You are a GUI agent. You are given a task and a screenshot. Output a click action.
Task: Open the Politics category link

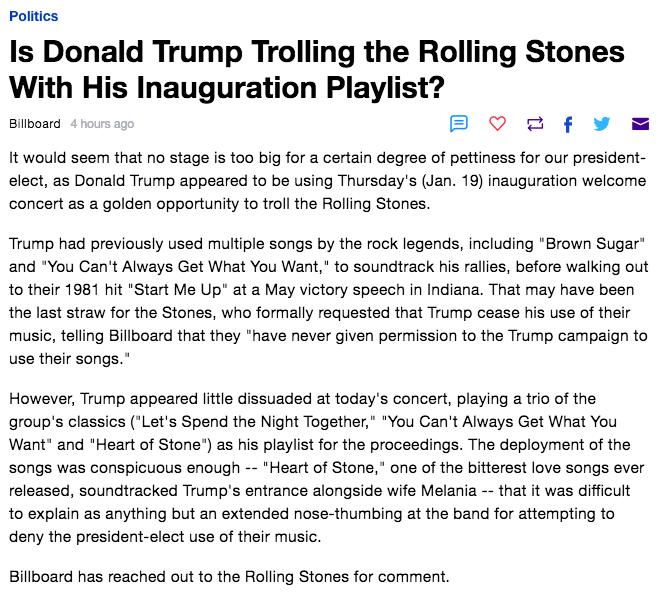34,16
